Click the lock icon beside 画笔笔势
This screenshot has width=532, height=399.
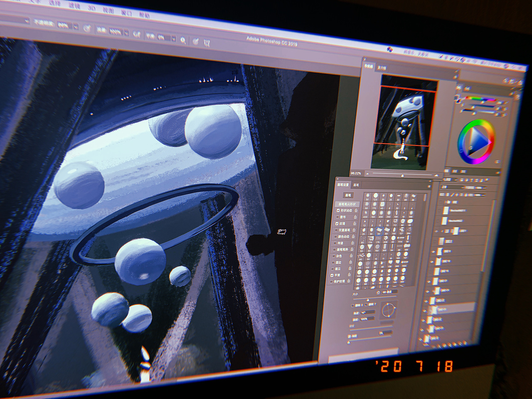pos(352,249)
